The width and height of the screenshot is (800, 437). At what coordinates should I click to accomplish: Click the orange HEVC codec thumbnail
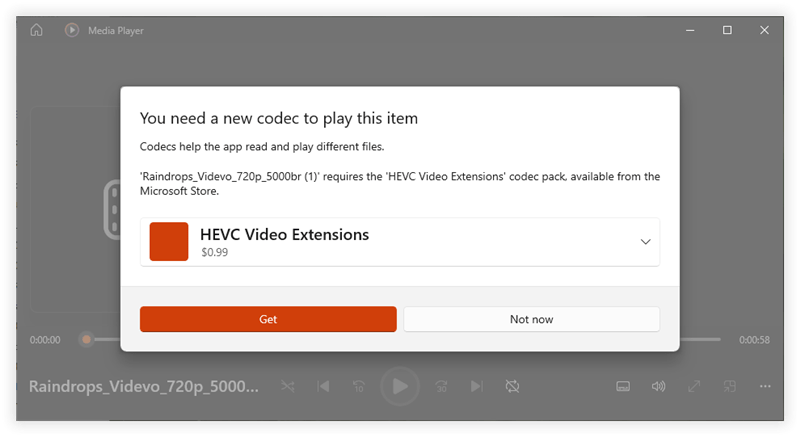pyautogui.click(x=169, y=241)
